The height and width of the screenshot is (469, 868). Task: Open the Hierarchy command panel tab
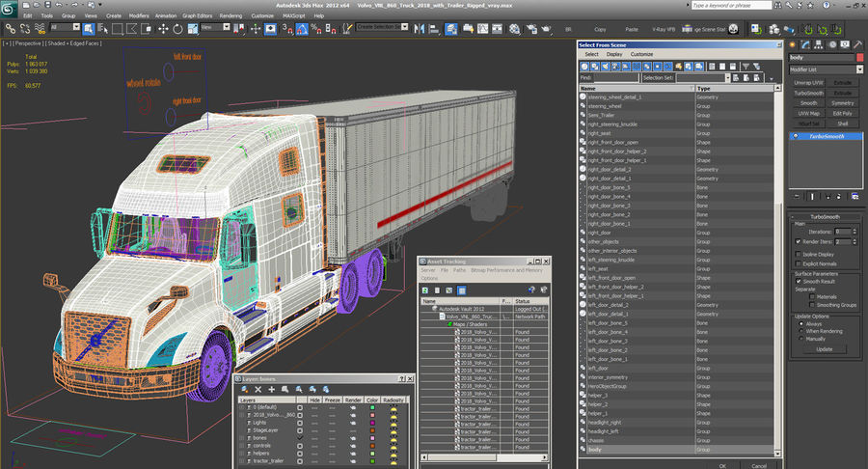point(818,44)
